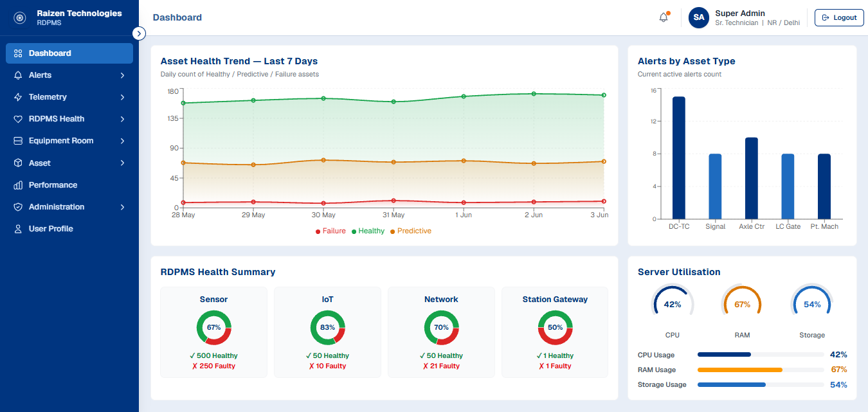The height and width of the screenshot is (412, 868).
Task: Expand the RDPMS Health chevron
Action: click(x=122, y=119)
